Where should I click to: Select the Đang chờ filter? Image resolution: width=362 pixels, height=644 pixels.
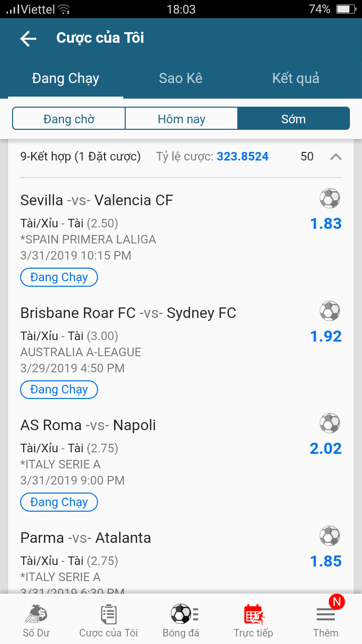(69, 119)
